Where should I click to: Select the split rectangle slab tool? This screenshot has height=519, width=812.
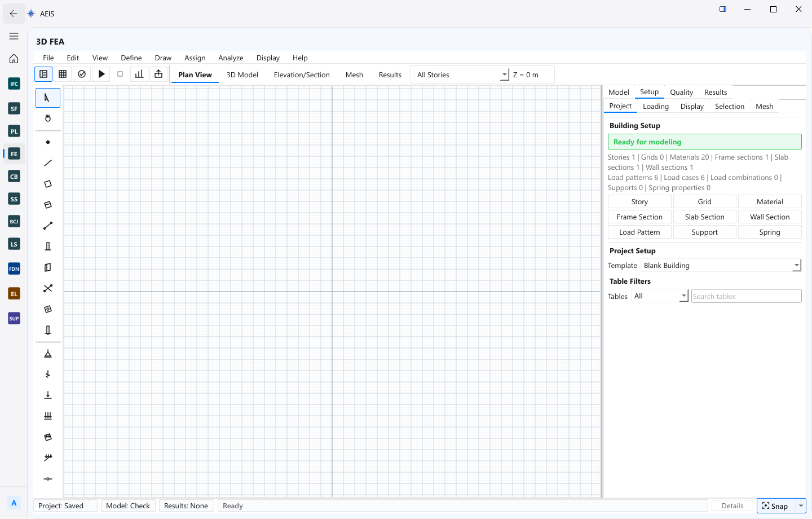48,205
